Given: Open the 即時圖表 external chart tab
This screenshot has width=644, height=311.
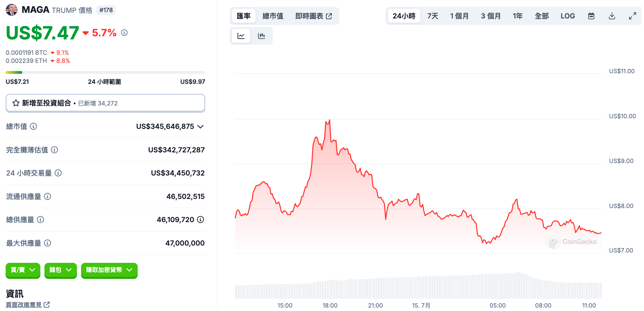Looking at the screenshot, I should click(x=314, y=16).
